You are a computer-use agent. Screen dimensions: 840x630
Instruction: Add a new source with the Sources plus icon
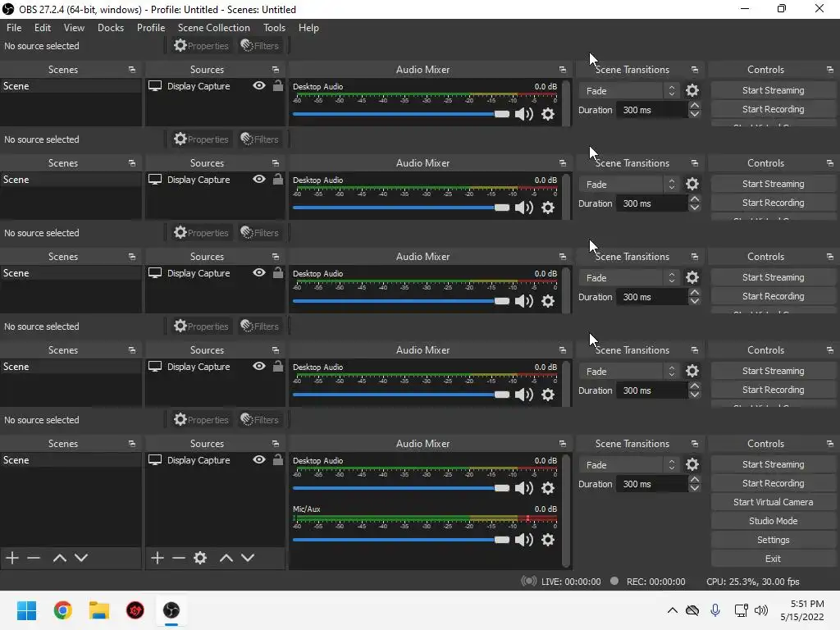pyautogui.click(x=157, y=558)
